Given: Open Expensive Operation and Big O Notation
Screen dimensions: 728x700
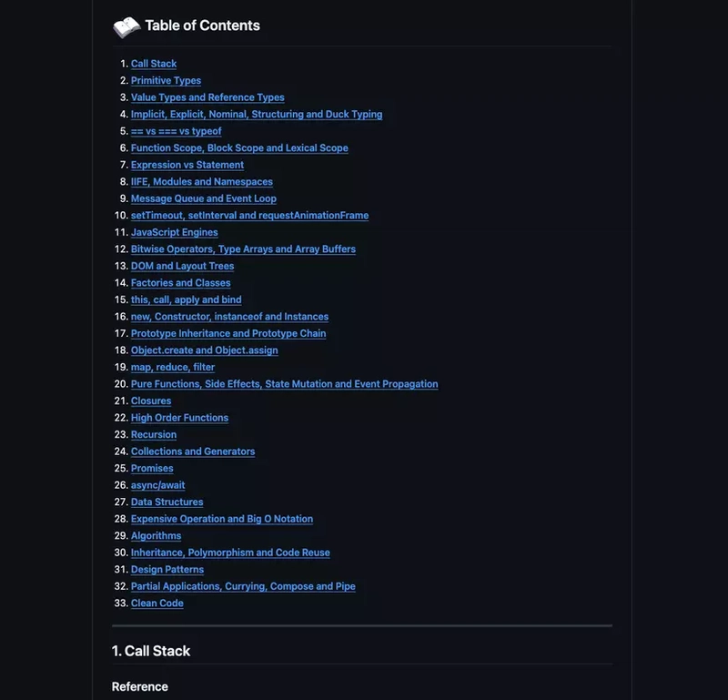Looking at the screenshot, I should 222,519.
